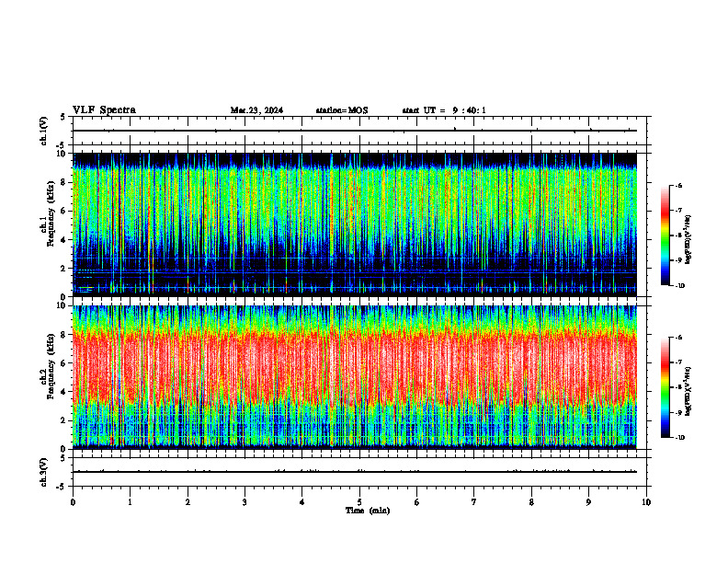This screenshot has width=728, height=563.
Task: Select the "Time (min)" axis title
Action: click(368, 511)
